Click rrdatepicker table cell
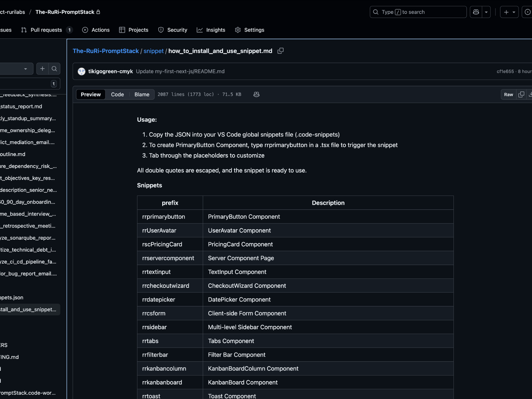Image resolution: width=532 pixels, height=399 pixels. point(170,300)
